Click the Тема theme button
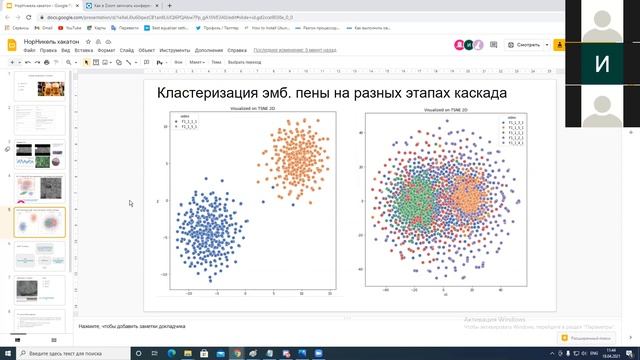Viewport: 640px width, 360px height. pos(216,62)
